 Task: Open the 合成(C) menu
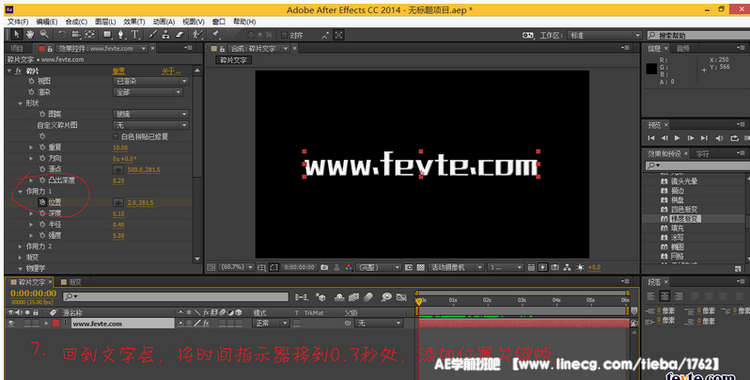[77, 22]
